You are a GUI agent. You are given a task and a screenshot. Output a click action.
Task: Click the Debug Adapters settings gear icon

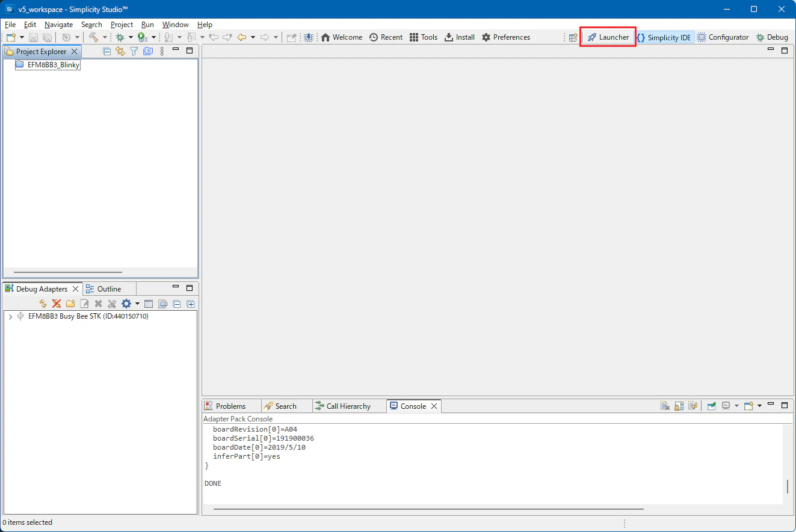[126, 304]
